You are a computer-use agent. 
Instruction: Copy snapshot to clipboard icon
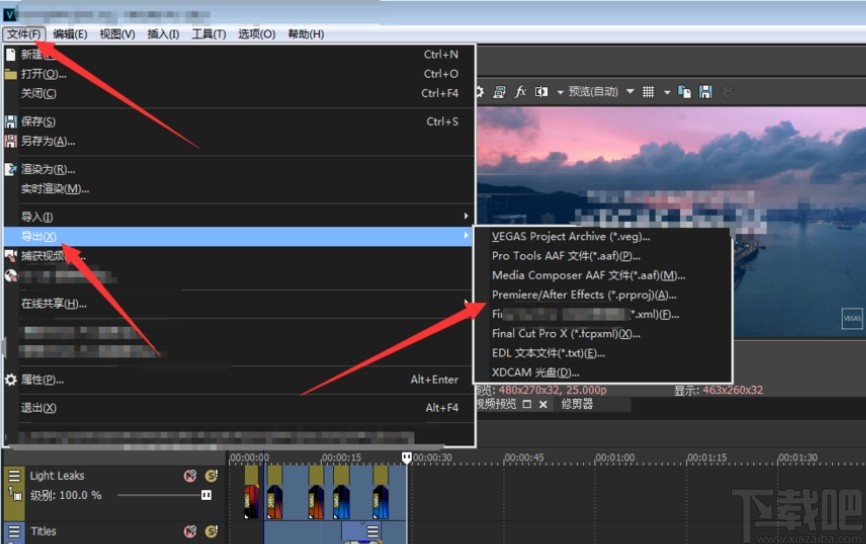tap(684, 92)
